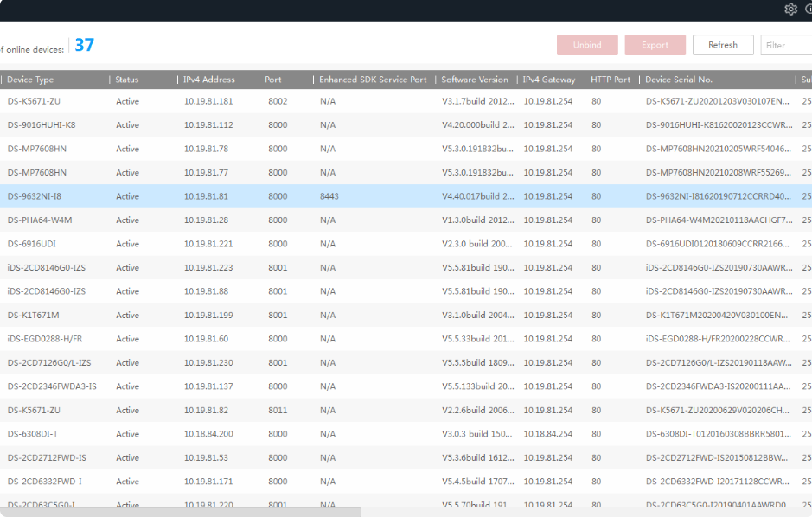Click the info icon in title bar
Viewport: 812px width, 517px height.
coord(809,10)
